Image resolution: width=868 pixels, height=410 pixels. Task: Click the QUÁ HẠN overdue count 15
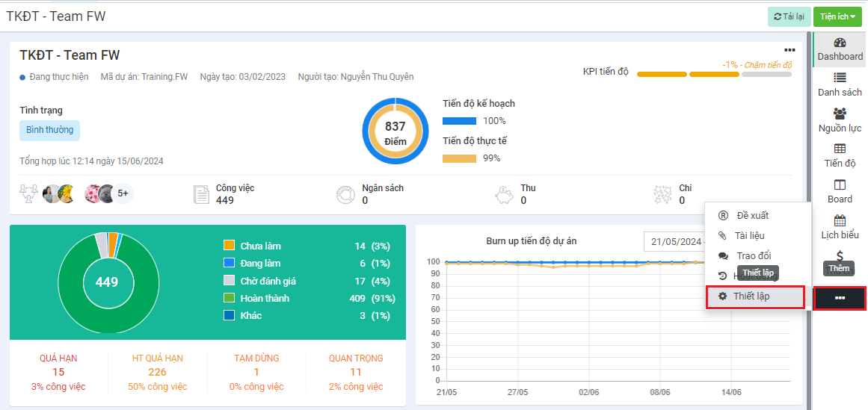click(x=58, y=372)
